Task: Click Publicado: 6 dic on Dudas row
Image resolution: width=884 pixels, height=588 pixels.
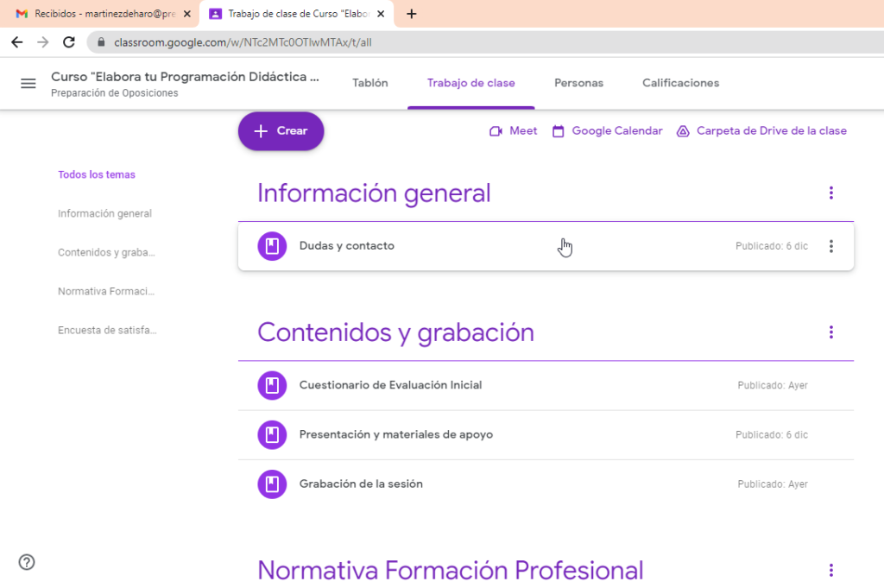Action: pos(771,246)
